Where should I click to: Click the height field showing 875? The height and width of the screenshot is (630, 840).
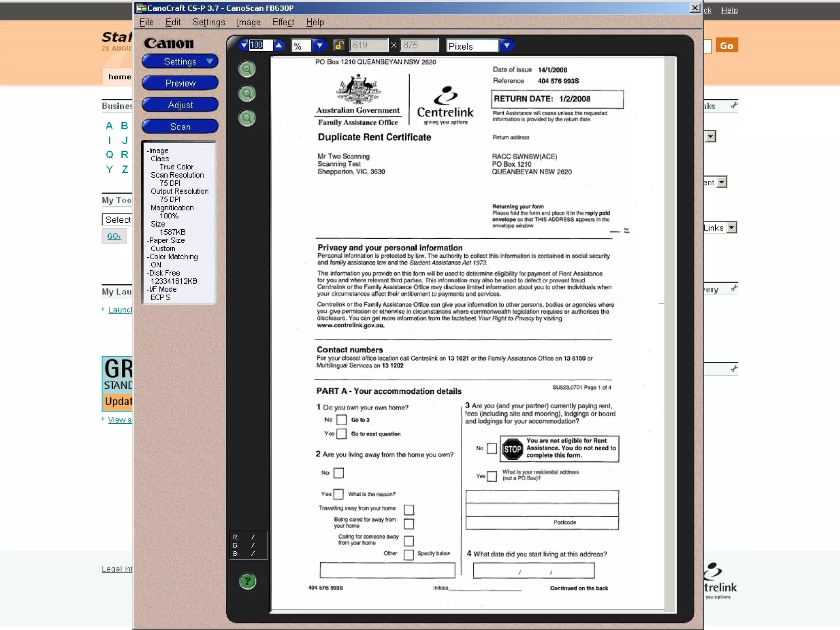coord(419,45)
